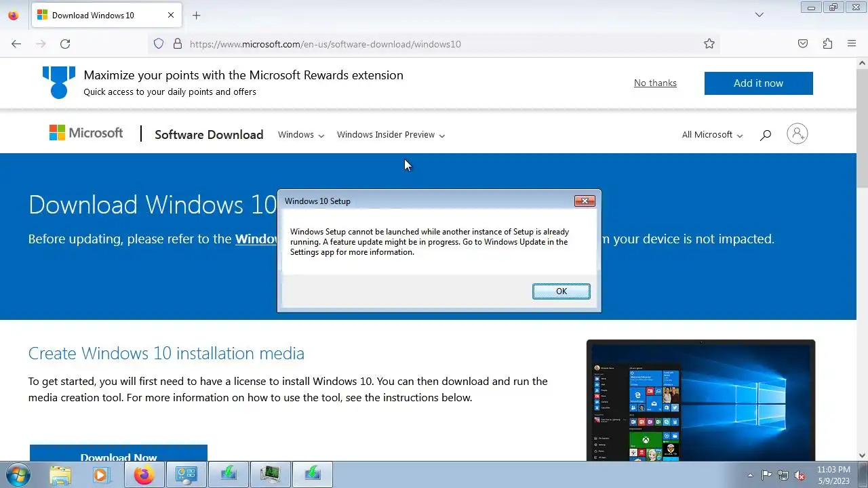Expand the All Microsoft dropdown
The image size is (868, 488).
(713, 134)
